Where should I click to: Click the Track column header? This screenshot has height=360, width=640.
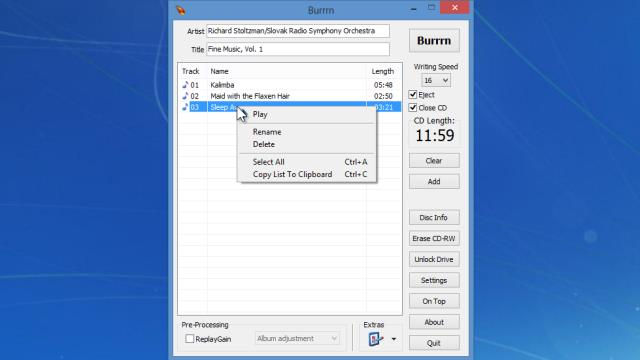[x=191, y=71]
